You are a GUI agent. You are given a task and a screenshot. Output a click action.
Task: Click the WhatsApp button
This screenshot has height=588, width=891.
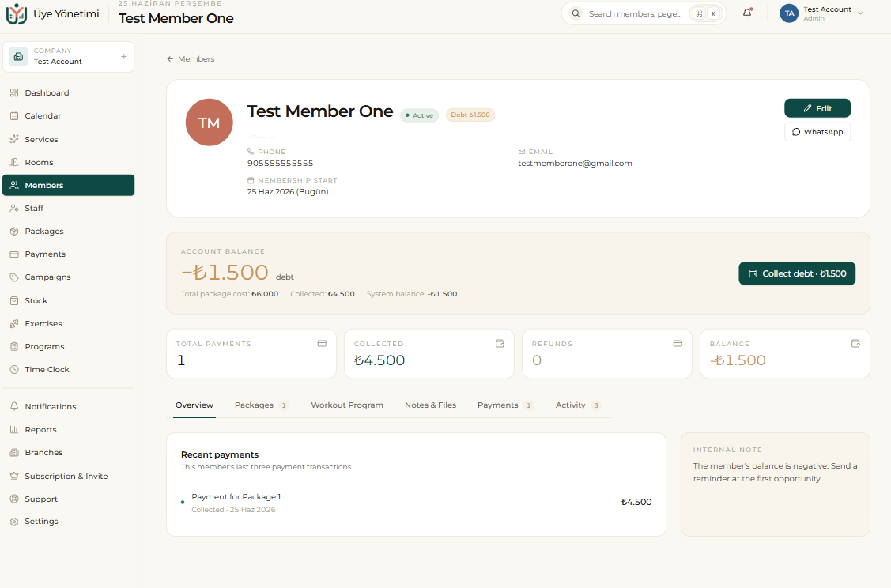point(817,132)
